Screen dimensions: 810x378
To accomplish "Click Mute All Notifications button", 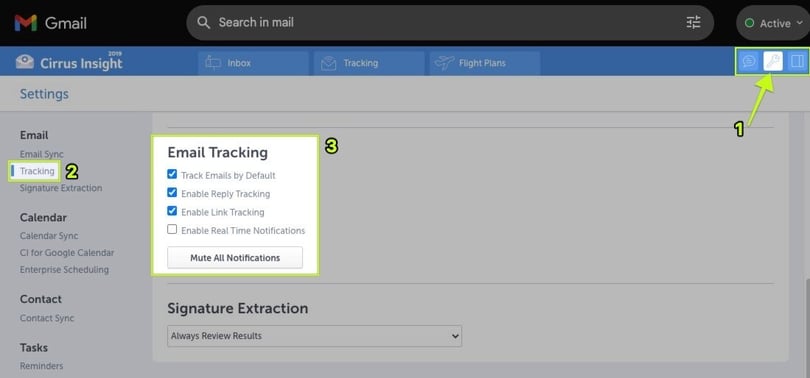I will 235,258.
